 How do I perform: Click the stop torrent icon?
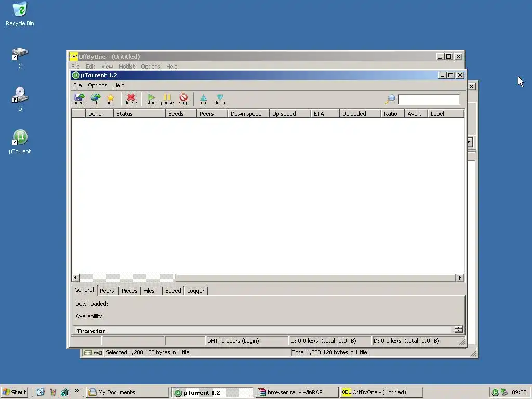pyautogui.click(x=183, y=99)
